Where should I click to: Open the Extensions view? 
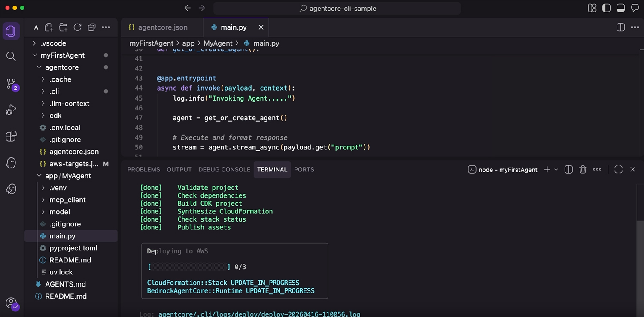pyautogui.click(x=12, y=136)
